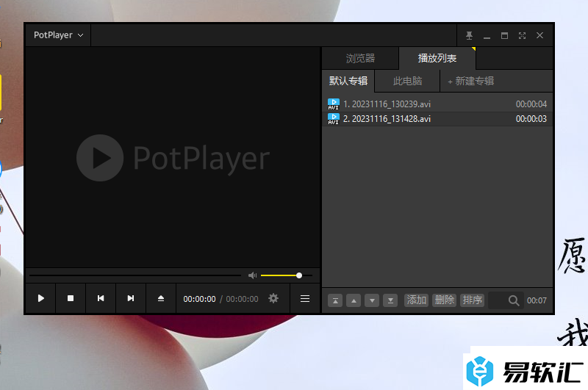Click + 新建专辑 to create album

click(471, 81)
